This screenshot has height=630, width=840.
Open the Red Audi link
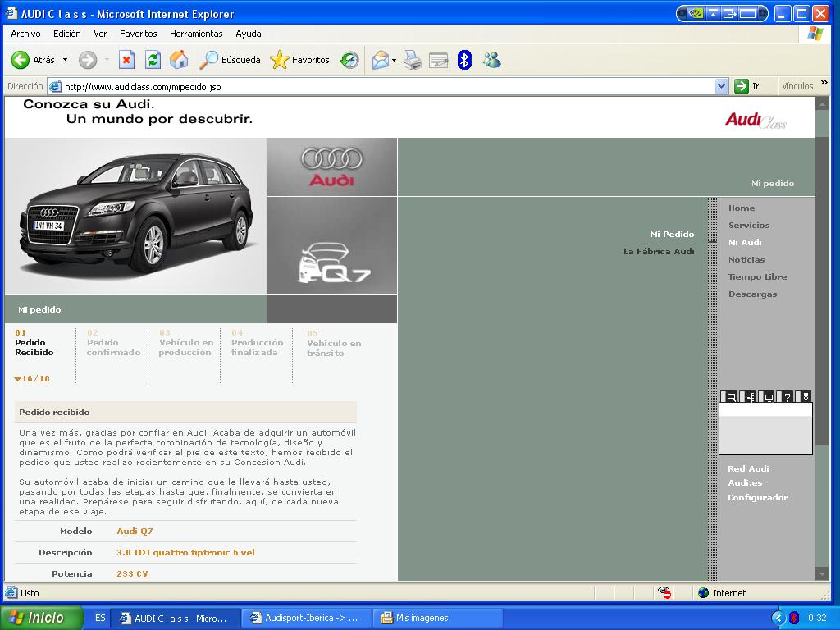tap(748, 468)
